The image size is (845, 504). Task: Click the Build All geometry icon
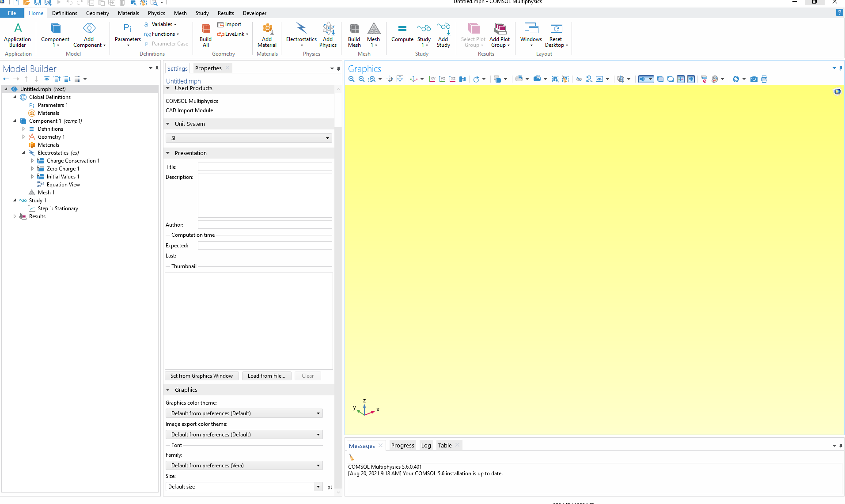205,35
